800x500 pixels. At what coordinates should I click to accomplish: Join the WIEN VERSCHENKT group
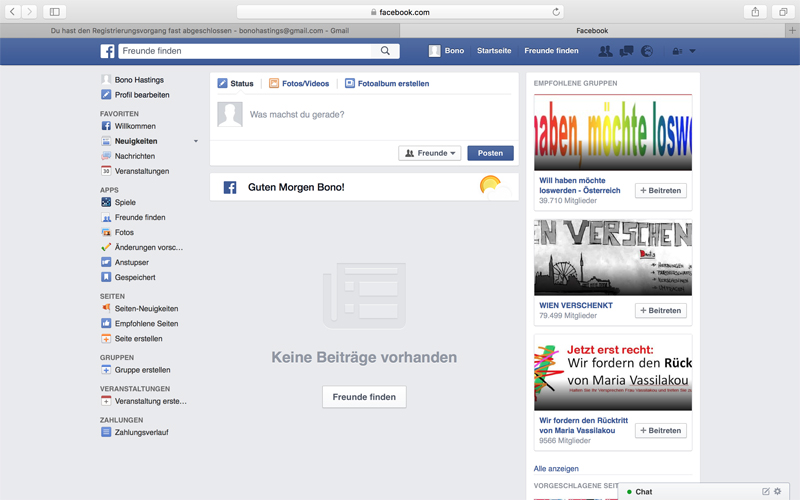click(661, 310)
